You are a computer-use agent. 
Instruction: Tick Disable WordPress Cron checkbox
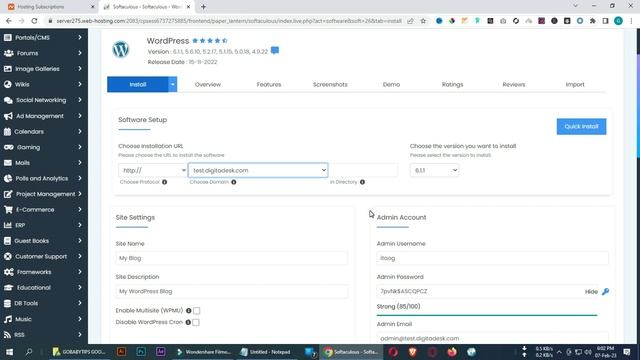tap(196, 322)
